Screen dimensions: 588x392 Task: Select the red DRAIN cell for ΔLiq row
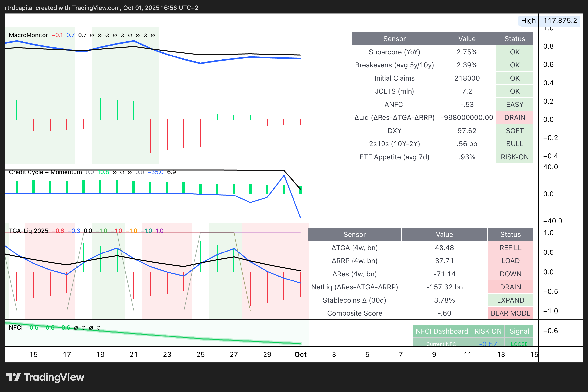pyautogui.click(x=514, y=117)
